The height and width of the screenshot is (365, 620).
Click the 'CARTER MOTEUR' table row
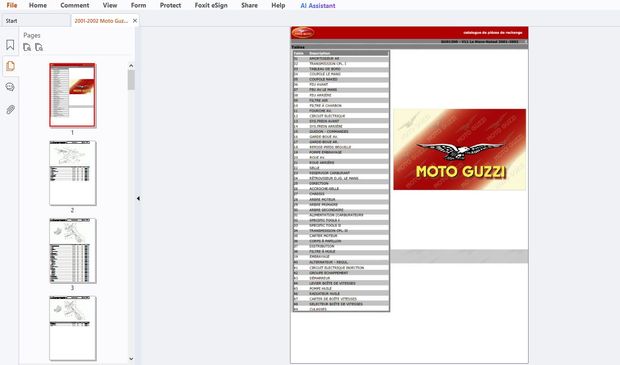341,236
